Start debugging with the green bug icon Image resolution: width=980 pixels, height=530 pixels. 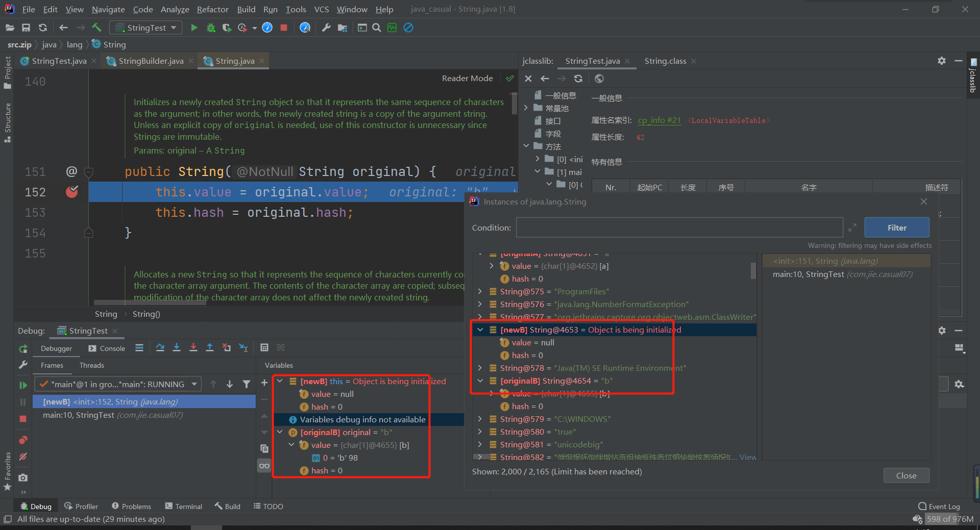[x=211, y=28]
